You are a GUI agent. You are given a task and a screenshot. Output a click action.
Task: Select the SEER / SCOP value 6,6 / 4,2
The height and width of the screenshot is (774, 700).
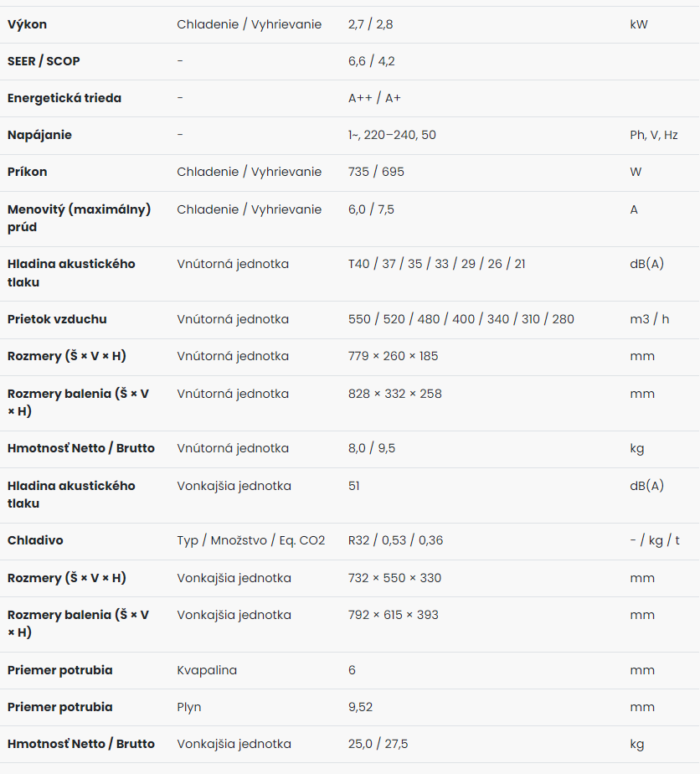coord(371,61)
